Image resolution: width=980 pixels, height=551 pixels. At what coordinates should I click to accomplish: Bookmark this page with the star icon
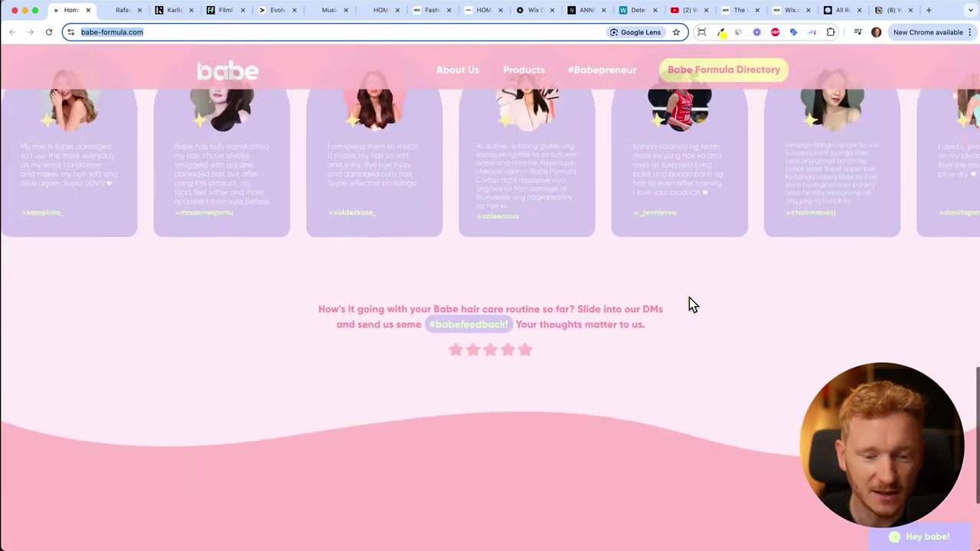click(x=676, y=32)
